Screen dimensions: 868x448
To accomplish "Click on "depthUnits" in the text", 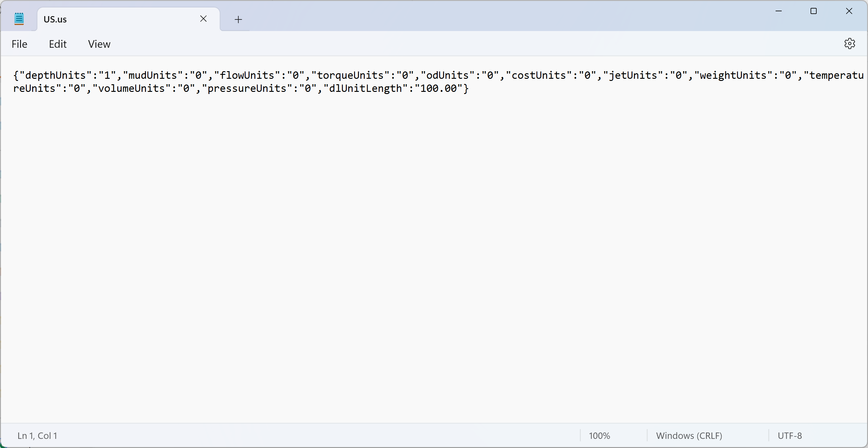I will click(56, 75).
